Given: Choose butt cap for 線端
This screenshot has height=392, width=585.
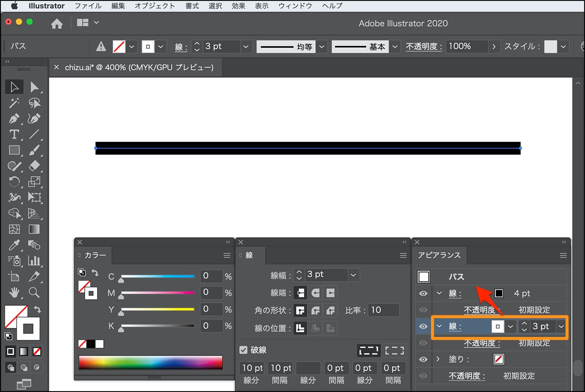Looking at the screenshot, I should coord(301,293).
